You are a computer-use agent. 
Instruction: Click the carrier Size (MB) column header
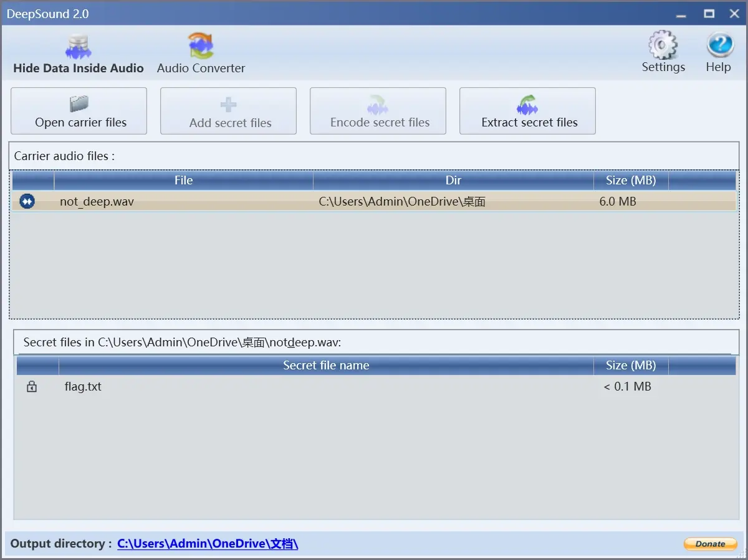pyautogui.click(x=631, y=181)
